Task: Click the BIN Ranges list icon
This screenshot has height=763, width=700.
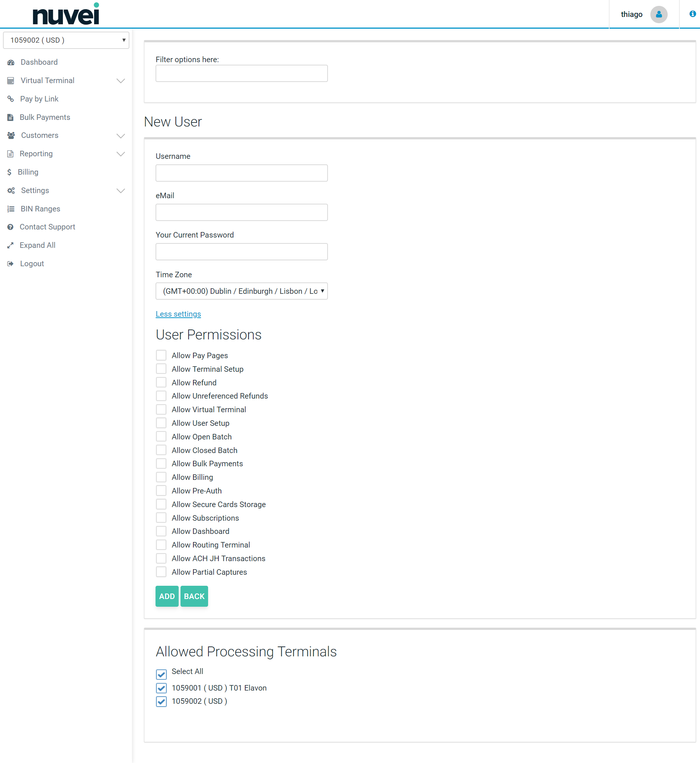Action: (x=11, y=209)
